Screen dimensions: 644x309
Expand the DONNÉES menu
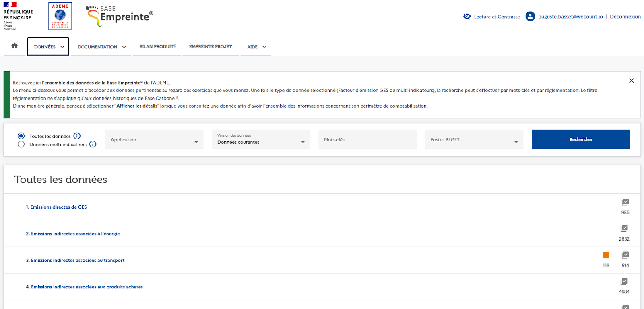coord(48,47)
